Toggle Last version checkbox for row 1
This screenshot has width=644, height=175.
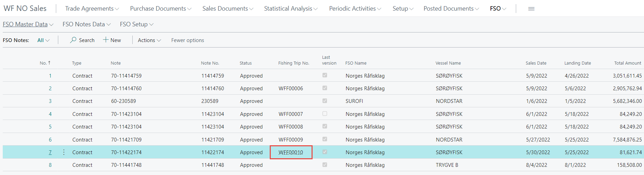325,76
